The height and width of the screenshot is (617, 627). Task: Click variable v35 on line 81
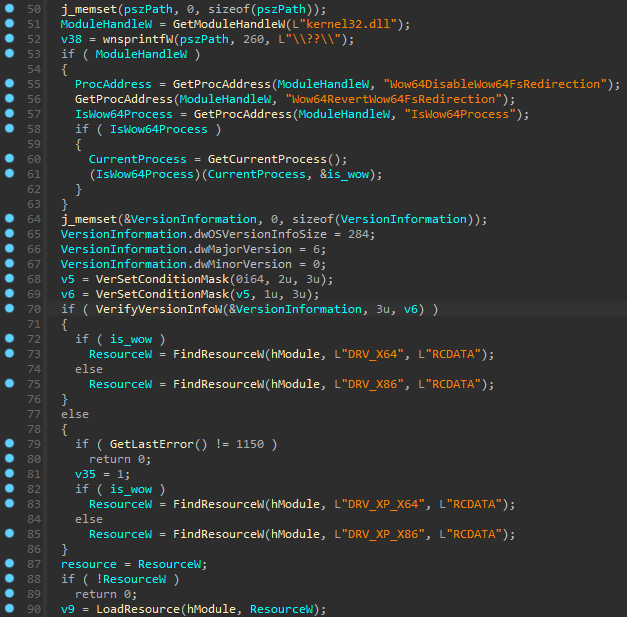click(x=85, y=474)
